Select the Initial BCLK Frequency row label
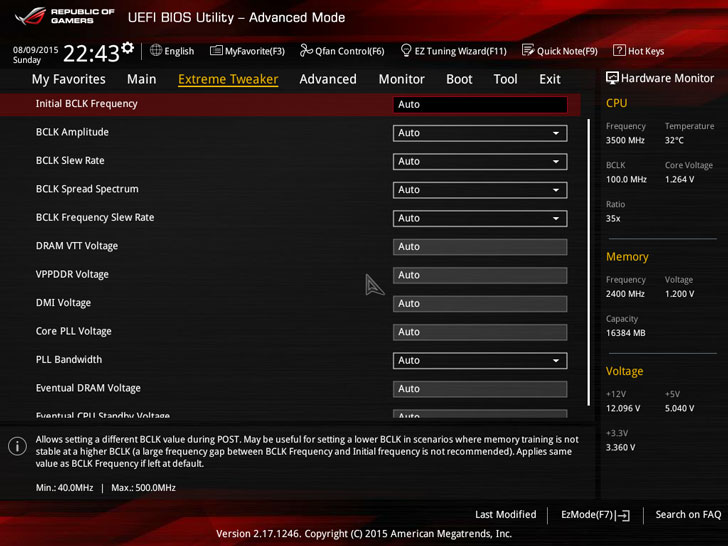Screen dimensions: 728x546 pos(86,104)
